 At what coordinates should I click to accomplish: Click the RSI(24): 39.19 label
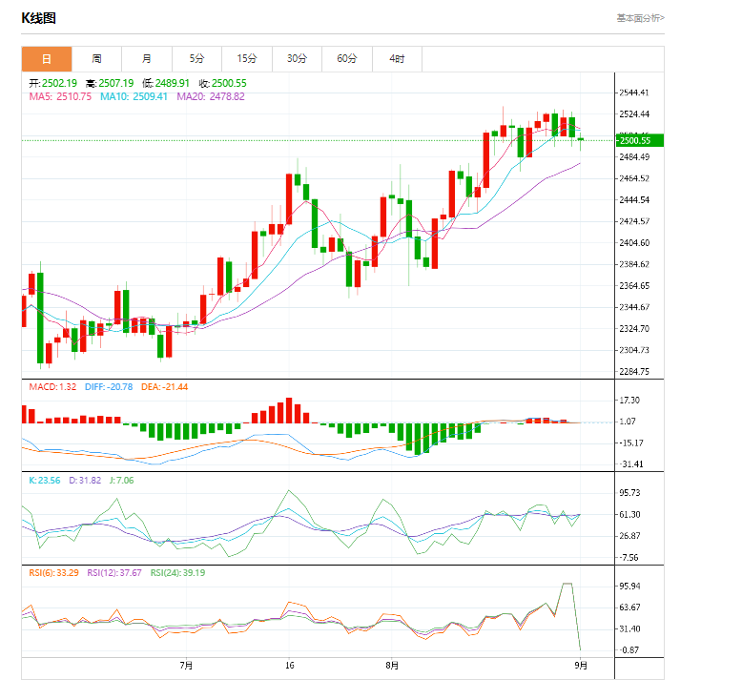coord(178,573)
